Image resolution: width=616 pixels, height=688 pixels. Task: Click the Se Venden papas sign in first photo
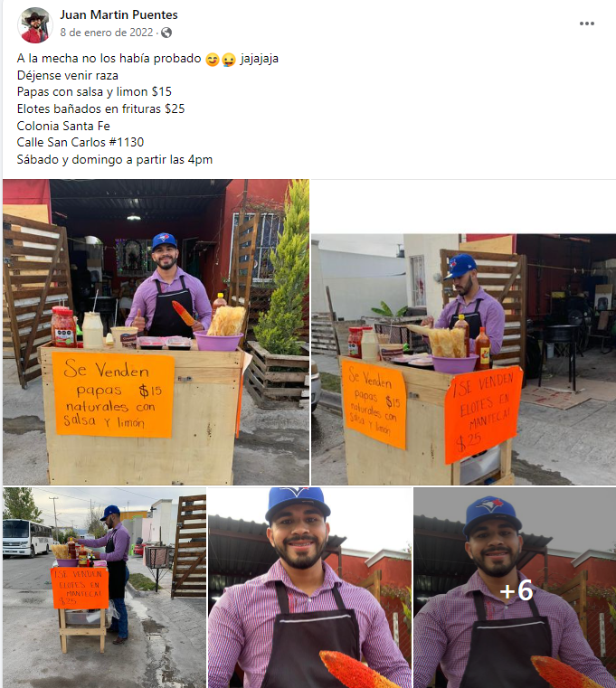[x=113, y=394]
